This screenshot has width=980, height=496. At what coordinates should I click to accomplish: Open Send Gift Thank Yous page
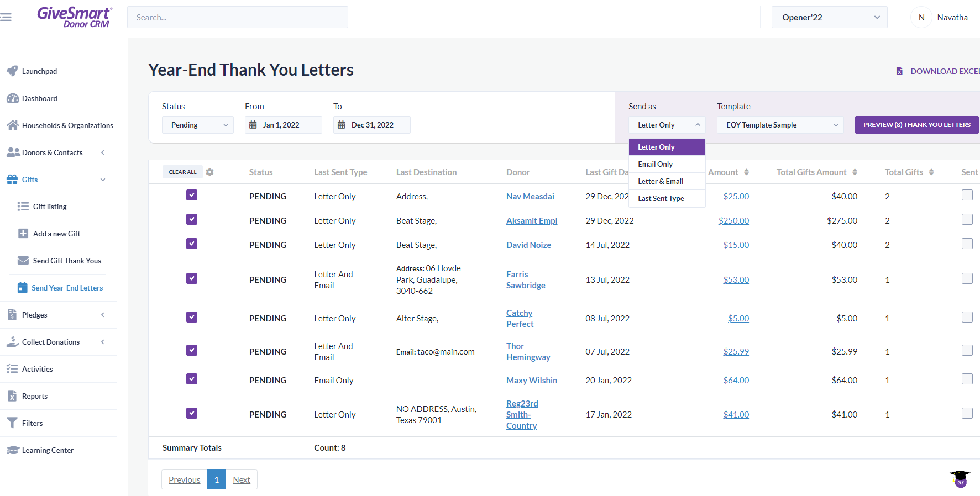(67, 261)
